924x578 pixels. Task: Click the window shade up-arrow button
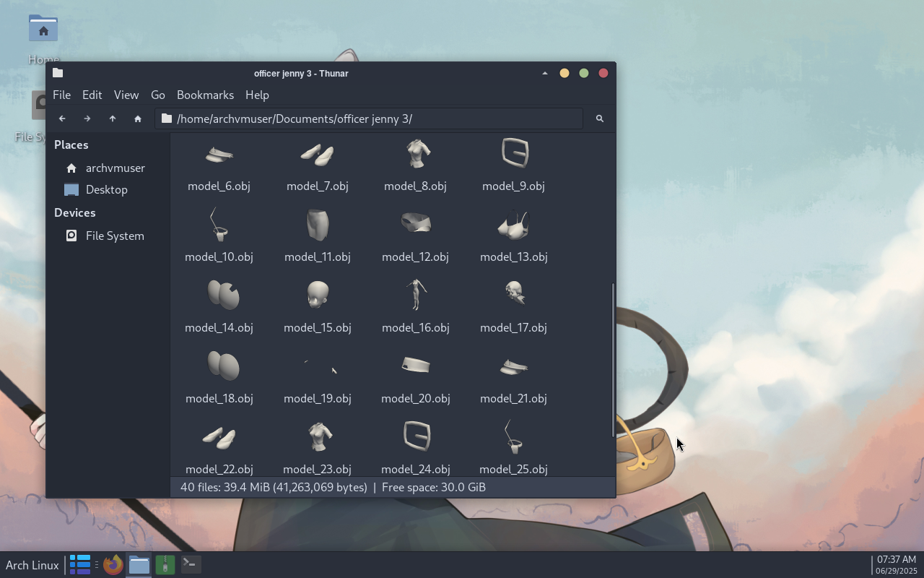(x=544, y=73)
